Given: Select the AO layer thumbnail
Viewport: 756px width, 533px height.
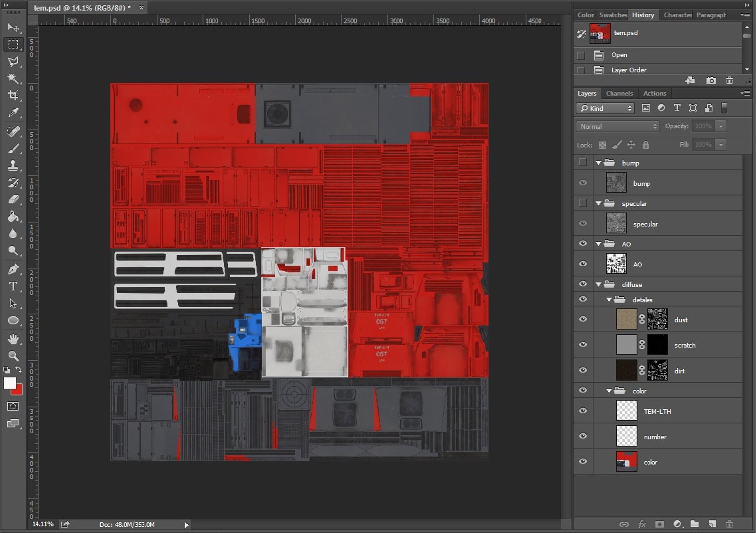Looking at the screenshot, I should tap(616, 264).
